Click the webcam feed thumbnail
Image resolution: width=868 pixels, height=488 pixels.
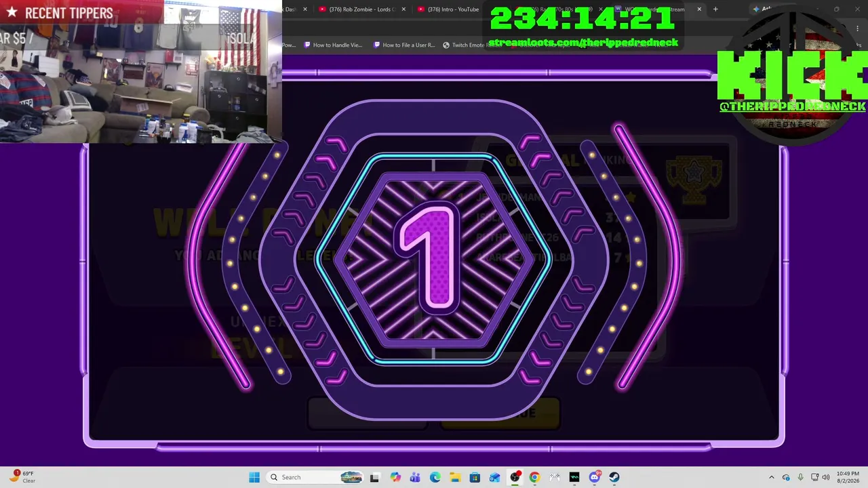pyautogui.click(x=140, y=71)
